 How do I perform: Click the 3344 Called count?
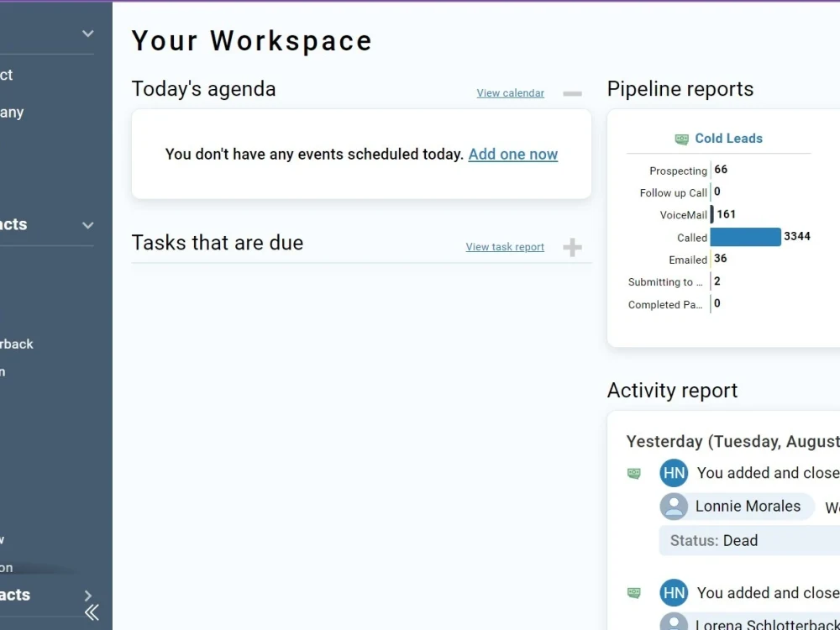[796, 236]
